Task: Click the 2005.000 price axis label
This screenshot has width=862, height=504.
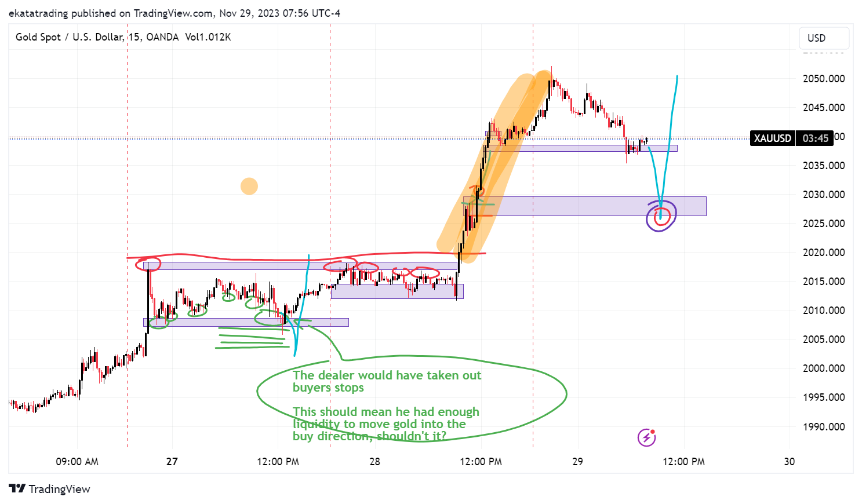Action: (x=824, y=339)
